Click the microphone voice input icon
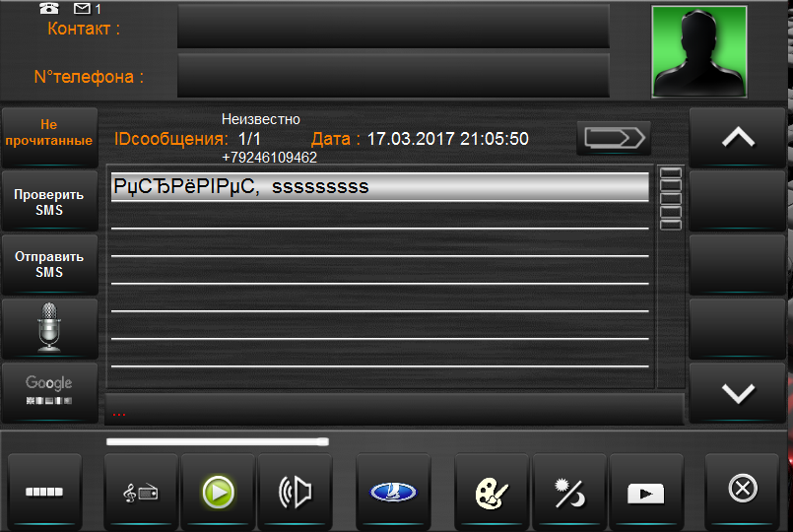Viewport: 793px width, 532px height. click(49, 328)
